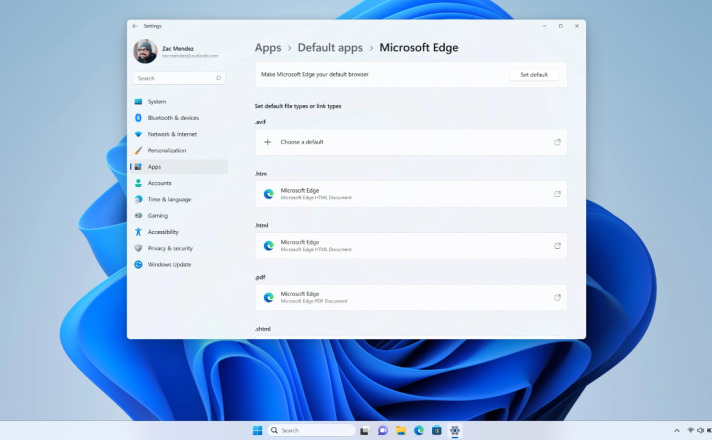Show hidden icons in system tray

point(677,430)
